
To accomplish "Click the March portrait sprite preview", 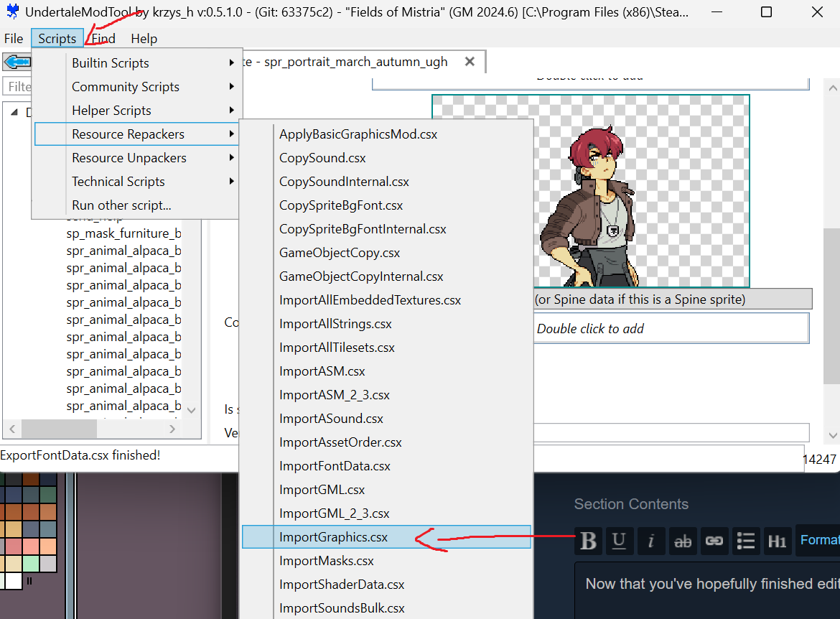I will click(643, 191).
